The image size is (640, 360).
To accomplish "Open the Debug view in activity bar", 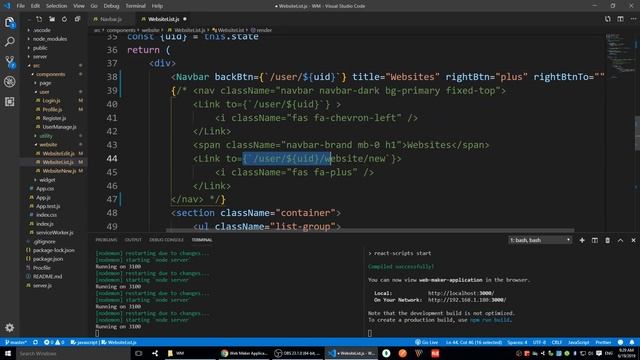I will click(x=10, y=82).
